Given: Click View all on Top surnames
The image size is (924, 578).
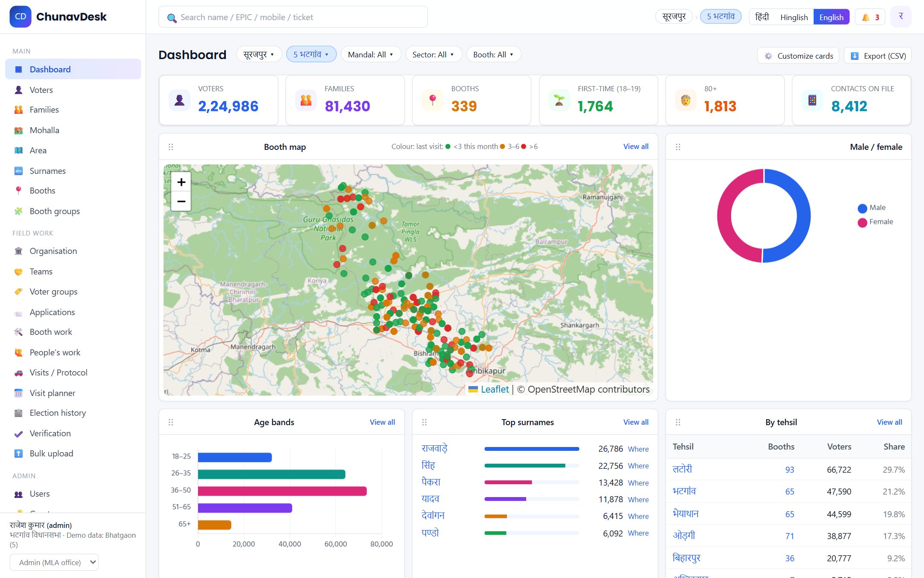Looking at the screenshot, I should coord(636,422).
